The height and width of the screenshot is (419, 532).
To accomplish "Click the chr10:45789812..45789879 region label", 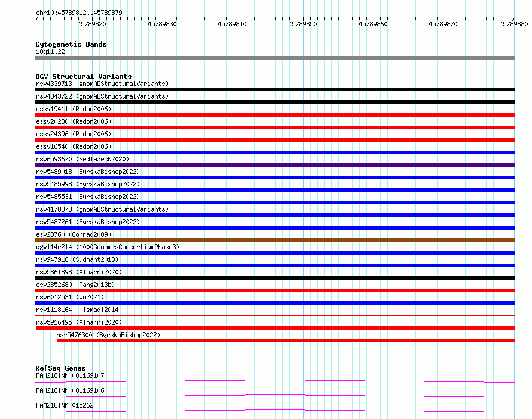I will pyautogui.click(x=79, y=13).
